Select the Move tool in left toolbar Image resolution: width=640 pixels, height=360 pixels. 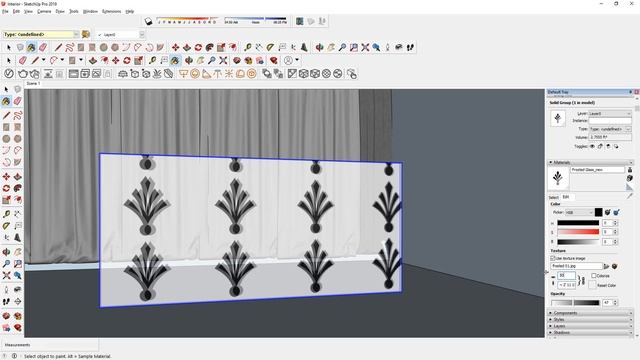[x=6, y=177]
